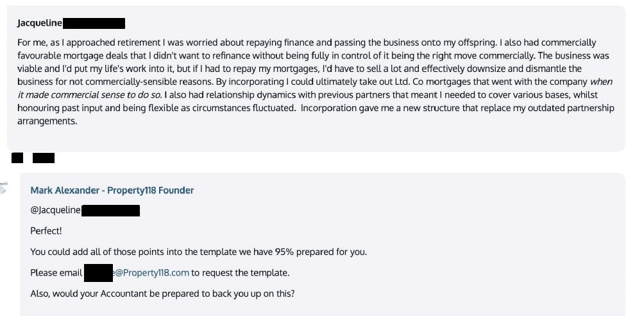This screenshot has width=644, height=316.
Task: Click the opening line "For me, as I approached retirement"
Action: coord(89,42)
